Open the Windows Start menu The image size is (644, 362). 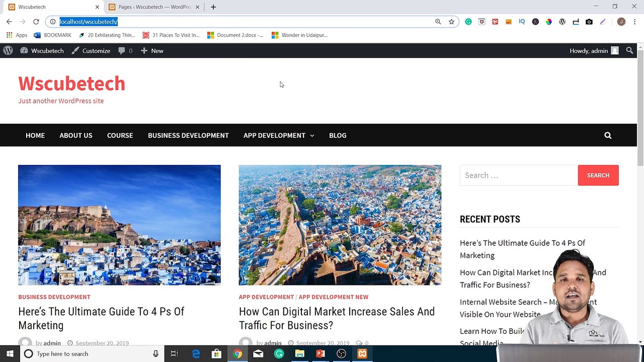click(10, 354)
